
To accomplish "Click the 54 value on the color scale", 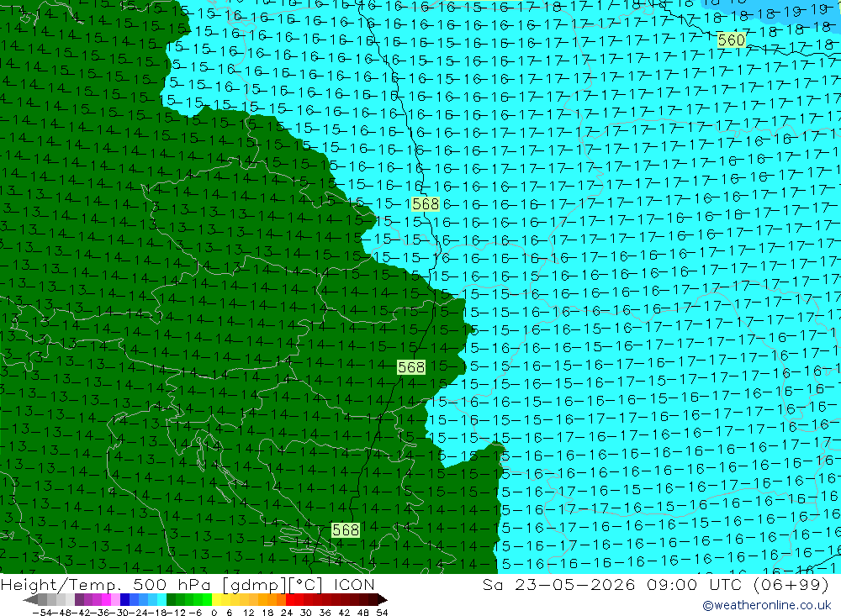I will [382, 613].
